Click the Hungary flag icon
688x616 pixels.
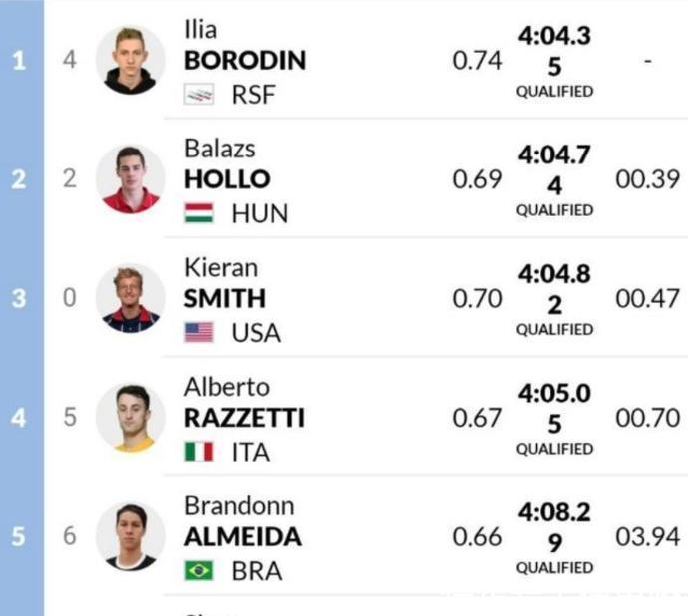199,213
